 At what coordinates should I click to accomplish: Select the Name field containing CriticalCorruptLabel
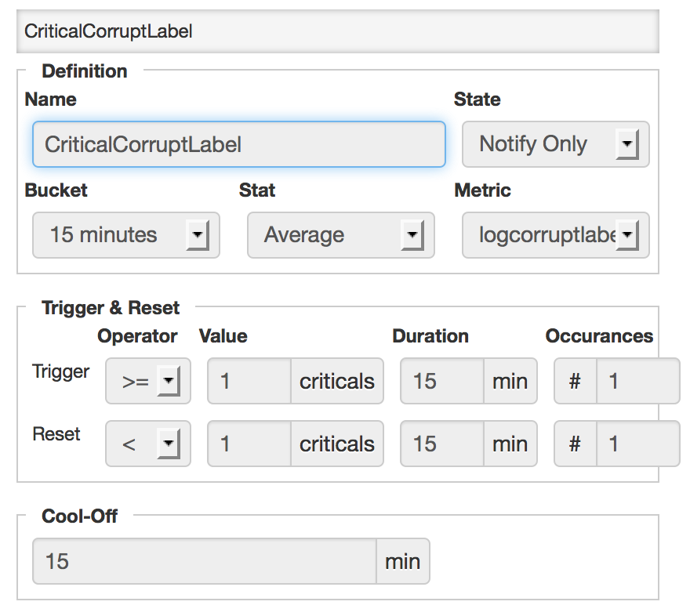point(238,144)
